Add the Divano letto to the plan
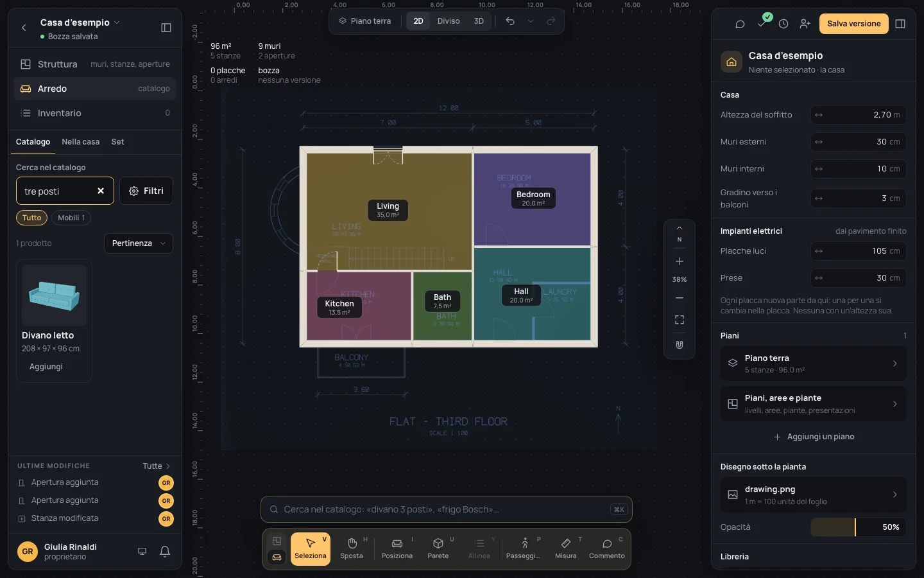Screen dimensions: 924x578 coord(46,367)
